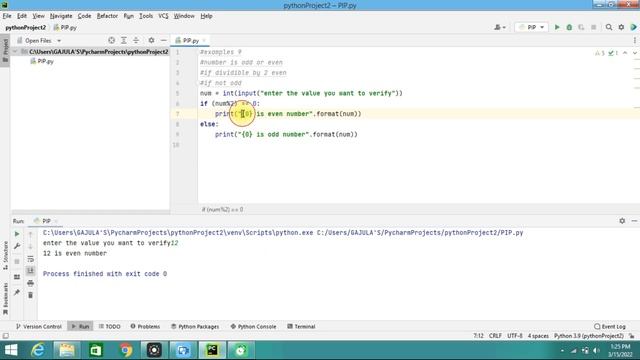Open Project panel options gear
Viewport: 640px width, 360px height.
[151, 40]
